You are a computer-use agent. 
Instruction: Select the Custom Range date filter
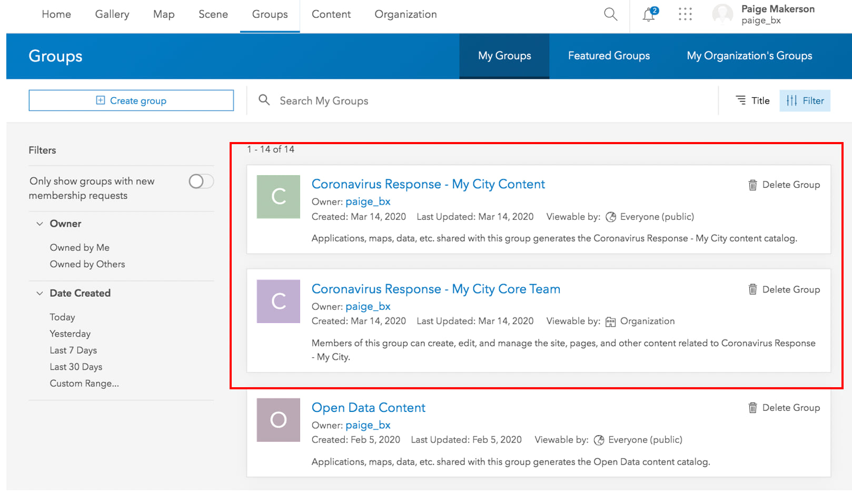(84, 384)
